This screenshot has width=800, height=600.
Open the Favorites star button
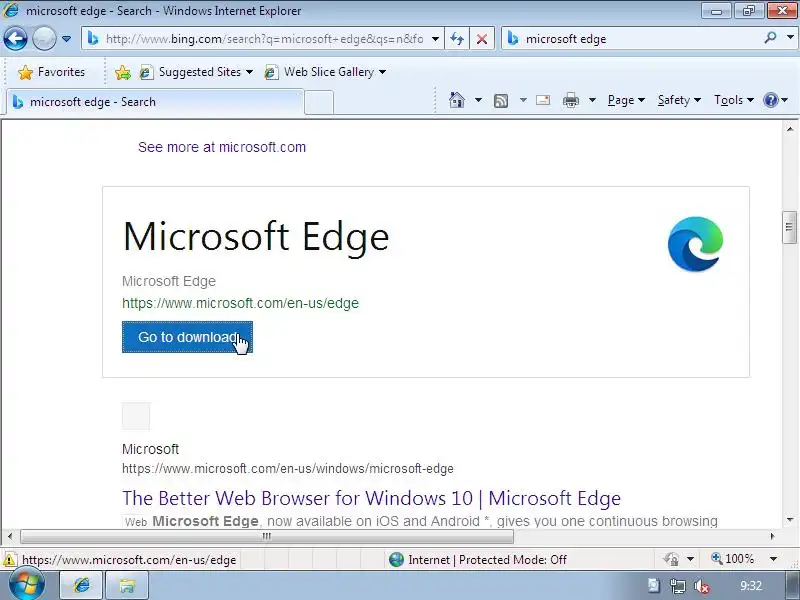point(51,72)
